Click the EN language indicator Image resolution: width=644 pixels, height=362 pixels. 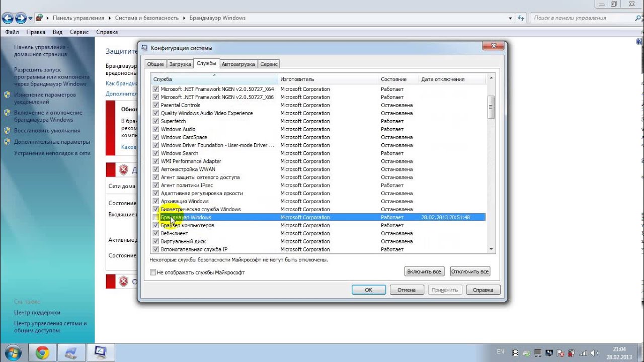tap(500, 351)
